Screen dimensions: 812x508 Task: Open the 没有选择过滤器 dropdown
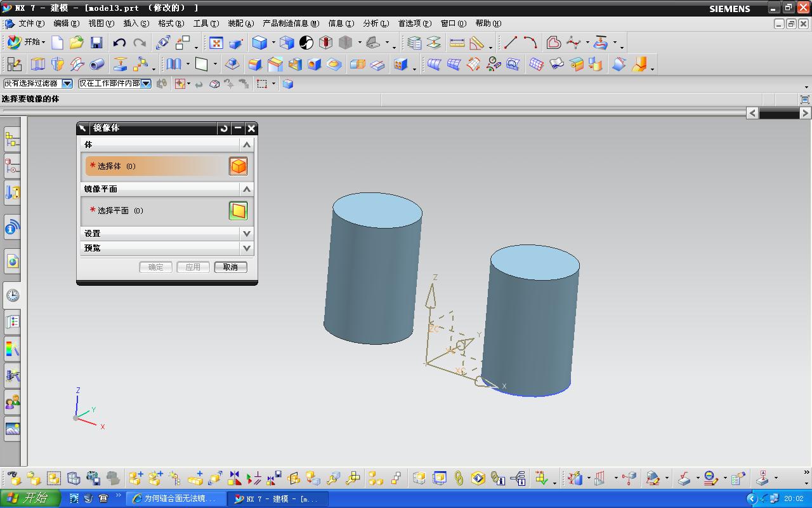click(x=67, y=83)
